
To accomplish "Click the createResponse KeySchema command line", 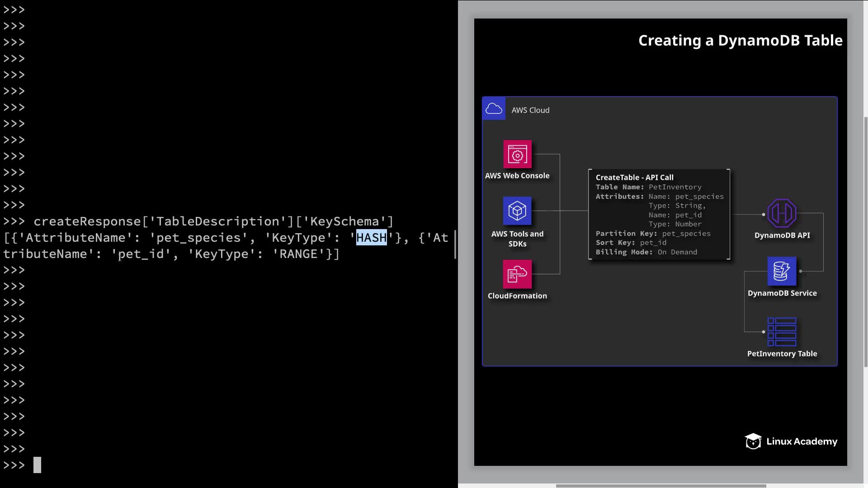I will click(213, 221).
